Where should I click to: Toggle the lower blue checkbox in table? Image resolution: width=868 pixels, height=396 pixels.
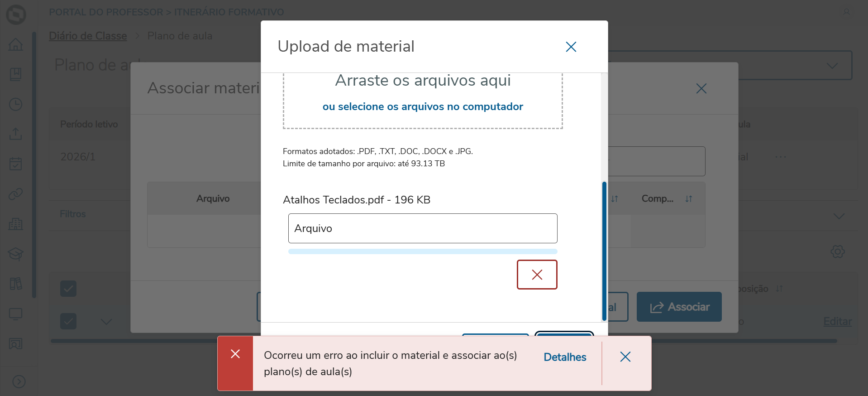68,321
